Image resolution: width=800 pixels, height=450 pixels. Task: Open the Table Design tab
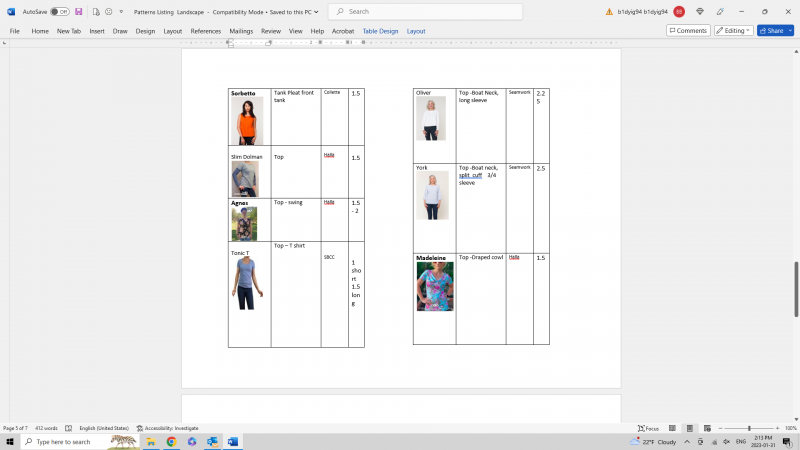[380, 31]
